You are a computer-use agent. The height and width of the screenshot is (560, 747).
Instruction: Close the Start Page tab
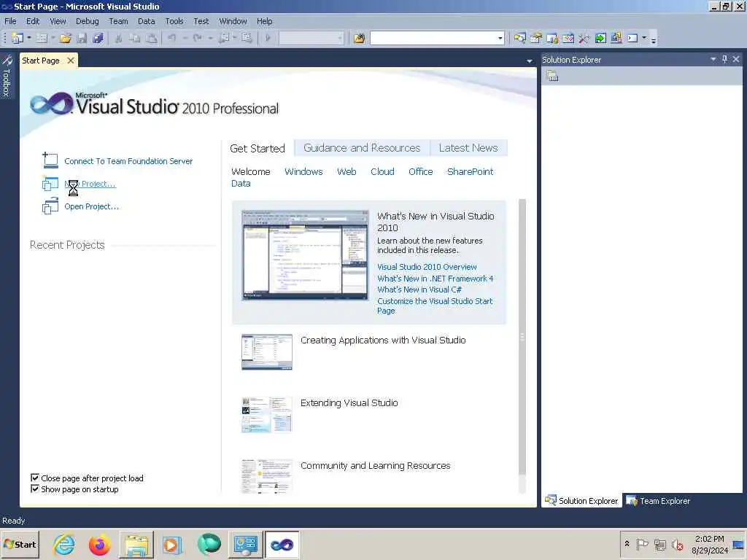71,61
